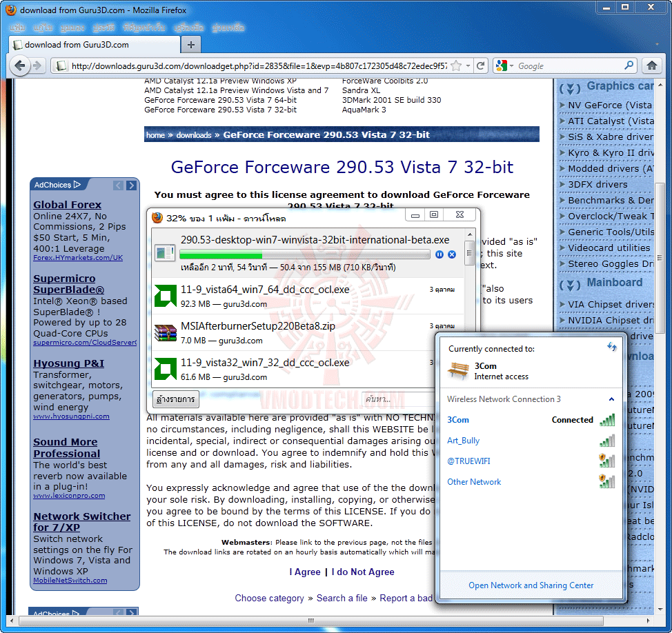Click the WinRAR icon for MSIAfterburner zip
This screenshot has width=672, height=633.
[x=166, y=332]
